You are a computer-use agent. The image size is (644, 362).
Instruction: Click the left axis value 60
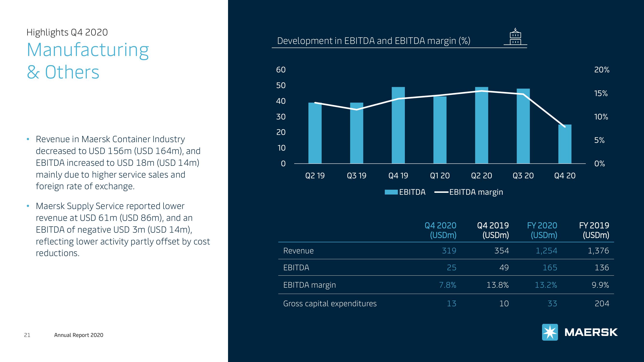[x=281, y=70]
